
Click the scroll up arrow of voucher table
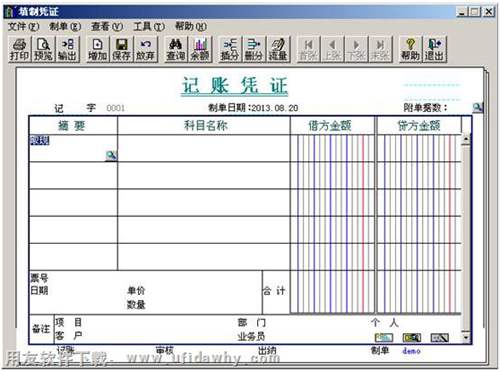point(466,139)
